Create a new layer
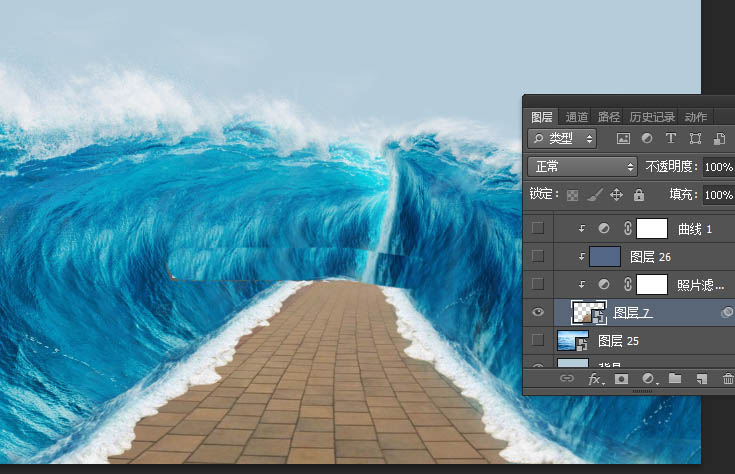Image resolution: width=735 pixels, height=474 pixels. coord(702,378)
